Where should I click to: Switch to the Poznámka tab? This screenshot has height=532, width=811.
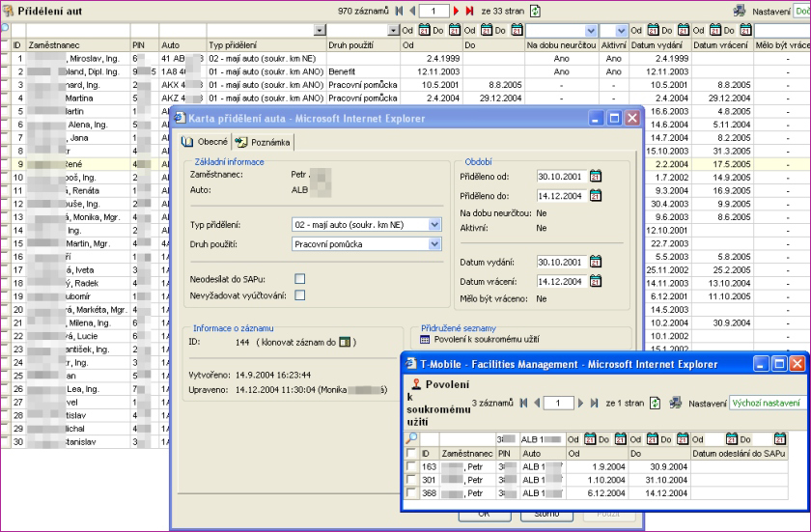tap(262, 143)
